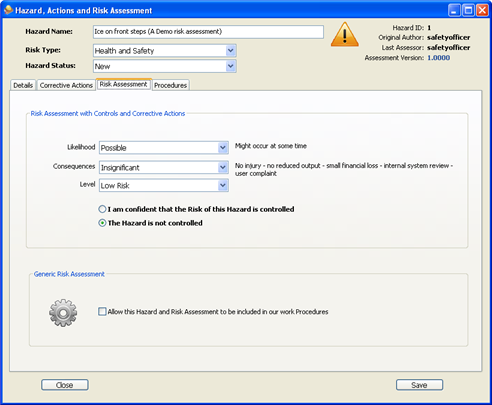
Task: Close the window using the red X
Action: [482, 10]
